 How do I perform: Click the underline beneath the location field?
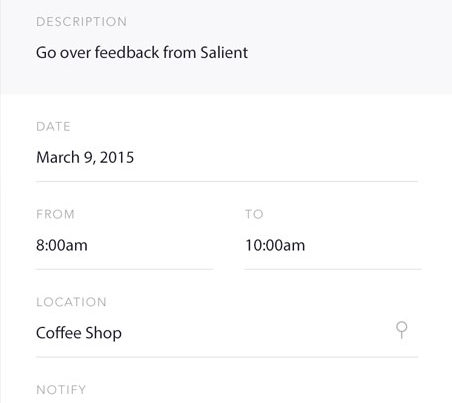(227, 357)
